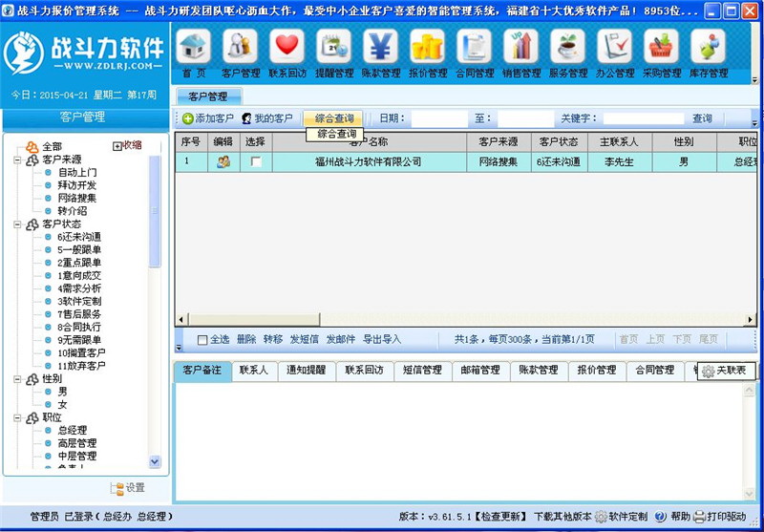Open 采购管理 shopping basket icon
Screen dimensions: 764x532
(x=661, y=46)
